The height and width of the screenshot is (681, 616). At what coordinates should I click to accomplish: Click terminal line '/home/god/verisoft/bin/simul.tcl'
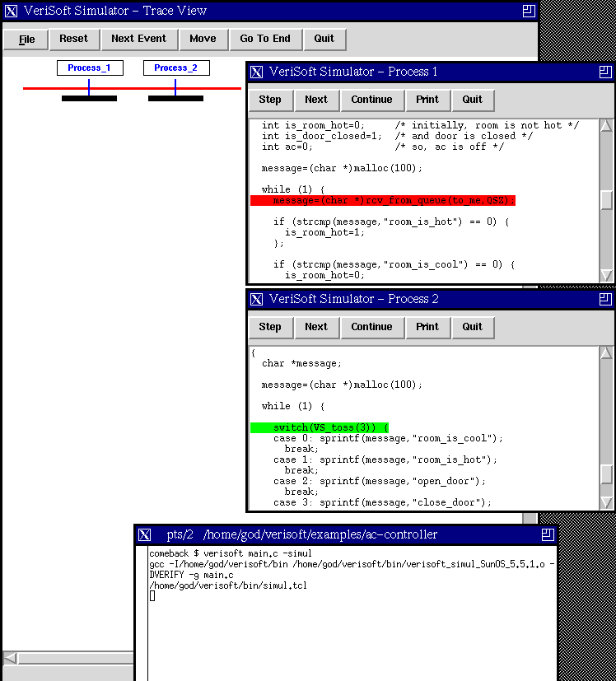[228, 585]
